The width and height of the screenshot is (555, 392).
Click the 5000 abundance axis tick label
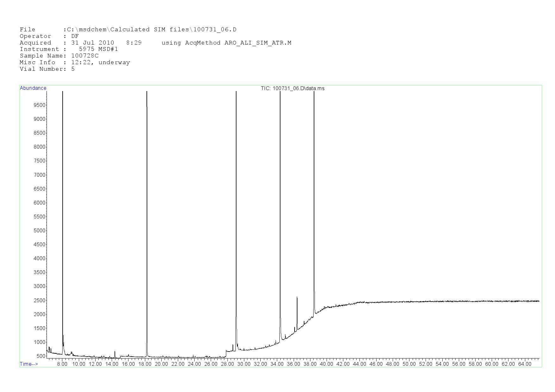click(40, 230)
